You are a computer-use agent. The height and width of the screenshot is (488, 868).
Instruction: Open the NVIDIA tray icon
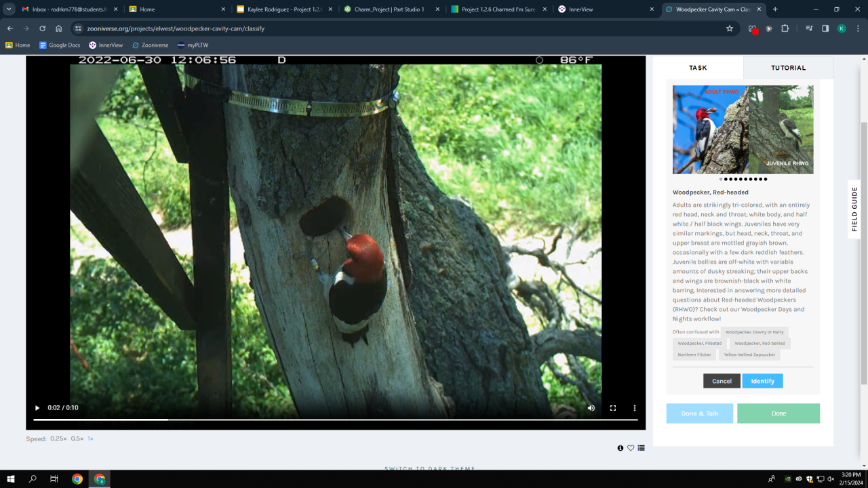coord(787,479)
